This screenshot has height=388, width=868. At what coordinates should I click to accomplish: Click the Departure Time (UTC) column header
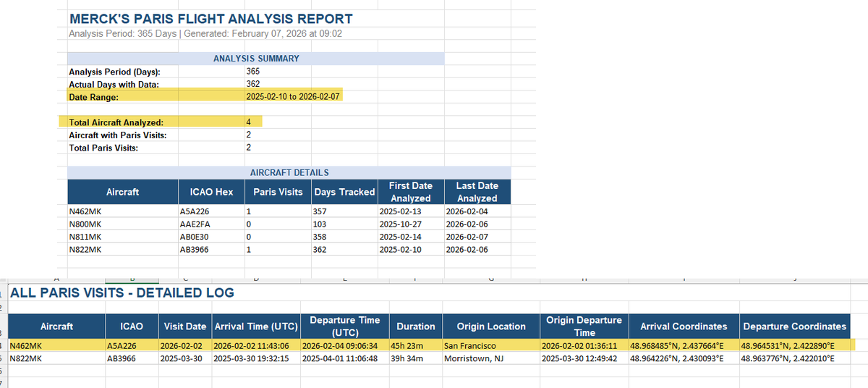point(344,326)
